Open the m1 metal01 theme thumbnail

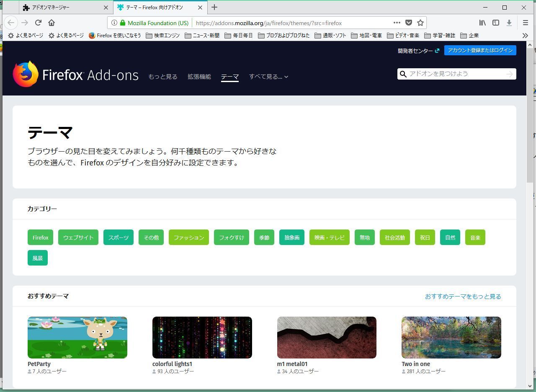327,338
